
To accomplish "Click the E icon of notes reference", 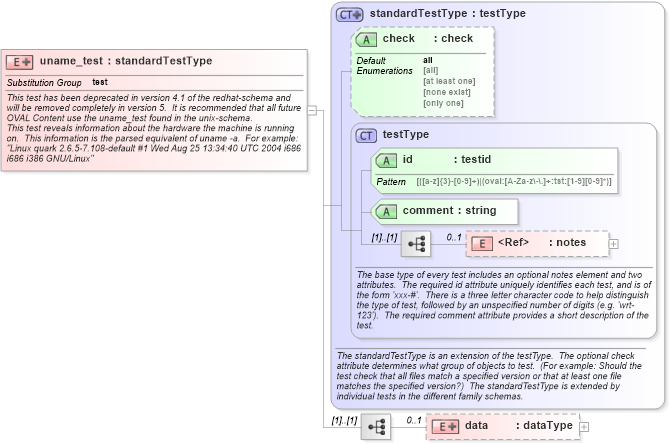I will tap(482, 244).
